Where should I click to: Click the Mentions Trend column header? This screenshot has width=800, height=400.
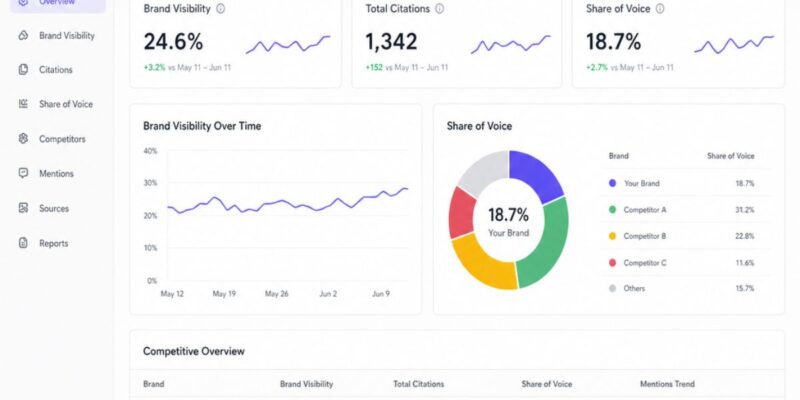[x=667, y=384]
